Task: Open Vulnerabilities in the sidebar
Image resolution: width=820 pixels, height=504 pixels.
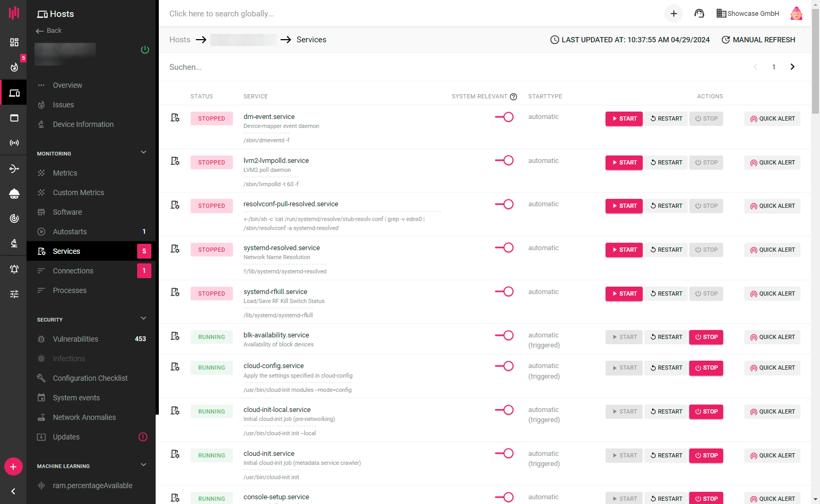Action: click(76, 339)
